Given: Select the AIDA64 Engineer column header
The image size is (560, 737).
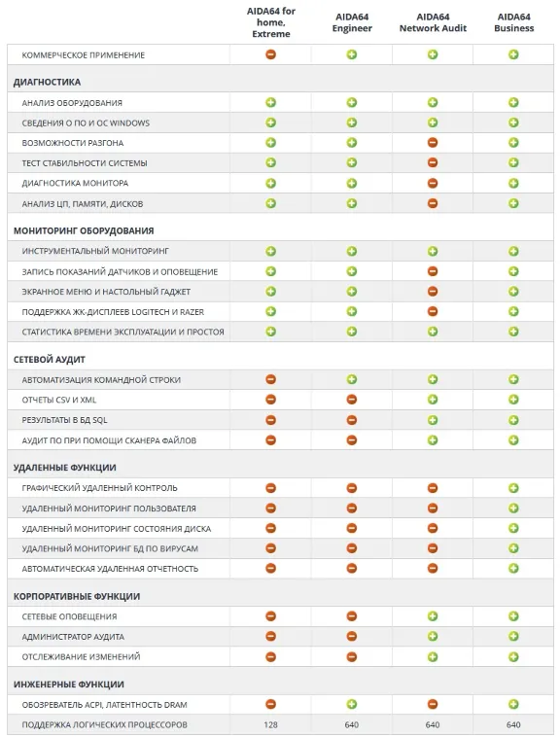Looking at the screenshot, I should click(352, 22).
